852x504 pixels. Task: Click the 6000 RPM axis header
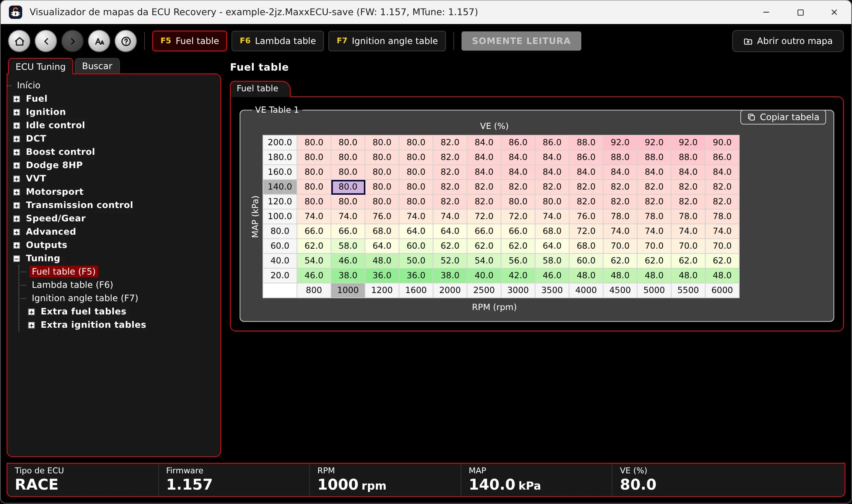[x=722, y=290]
